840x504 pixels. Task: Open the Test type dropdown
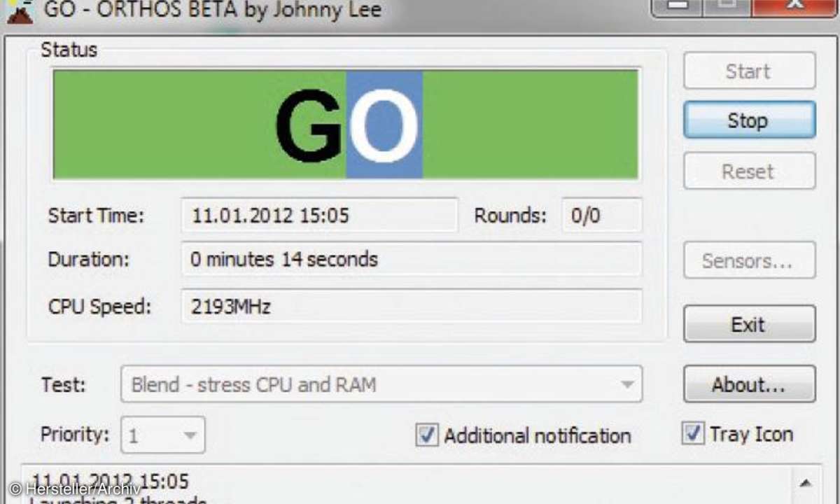click(x=381, y=384)
